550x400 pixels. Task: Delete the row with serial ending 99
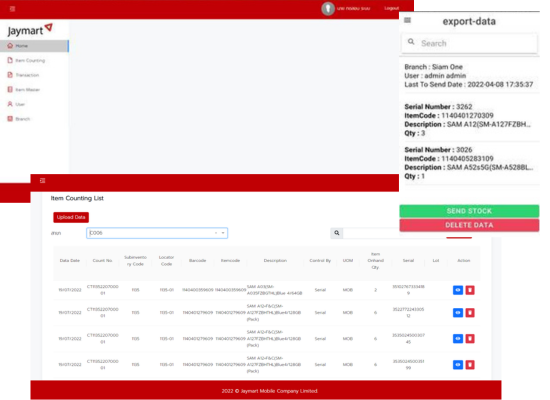coord(470,365)
